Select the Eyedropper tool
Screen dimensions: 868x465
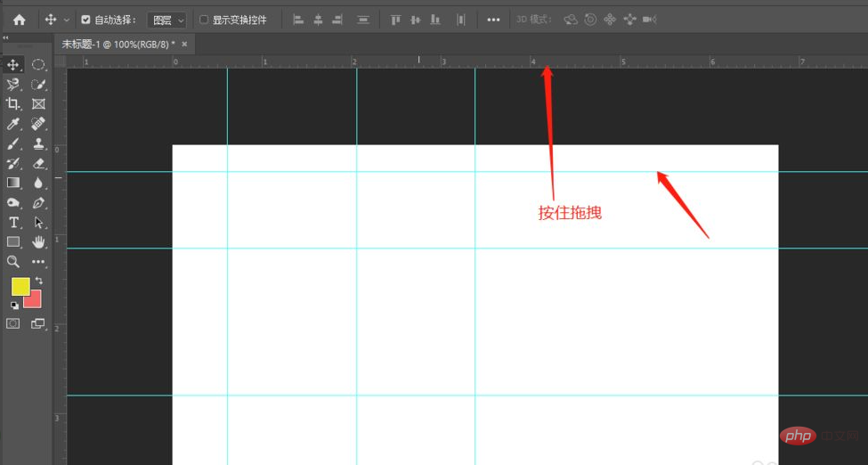[12, 124]
